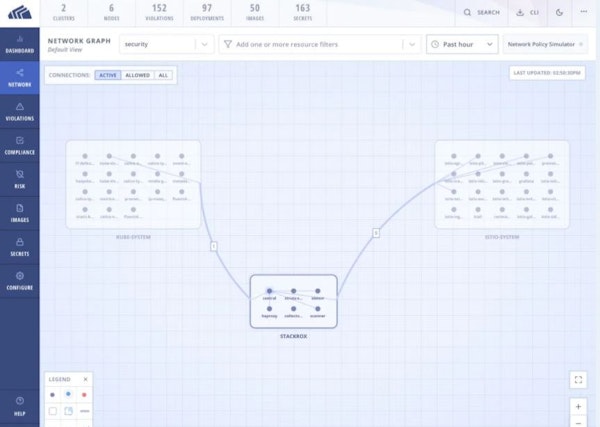Image resolution: width=600 pixels, height=427 pixels.
Task: Click the blue highlighted dot in Legend
Action: pos(68,394)
